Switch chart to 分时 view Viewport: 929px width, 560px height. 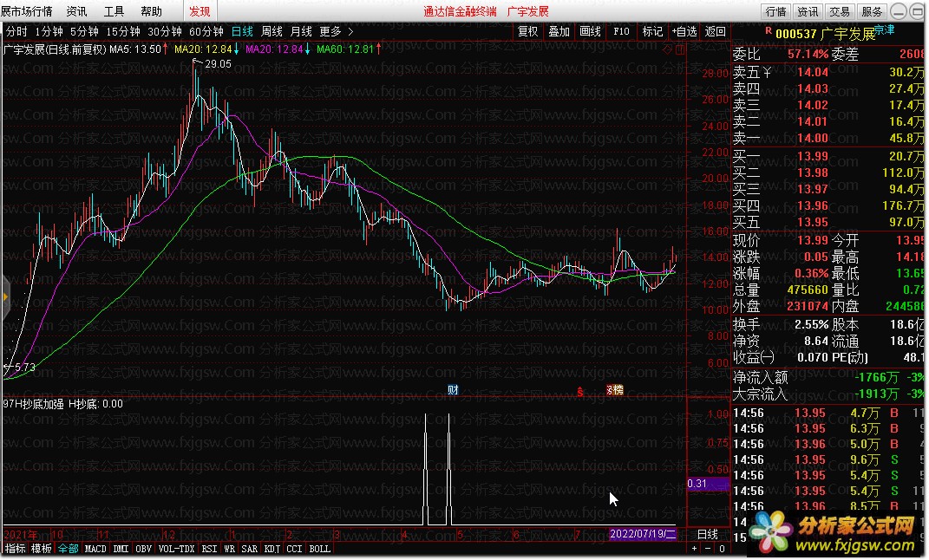(x=16, y=31)
